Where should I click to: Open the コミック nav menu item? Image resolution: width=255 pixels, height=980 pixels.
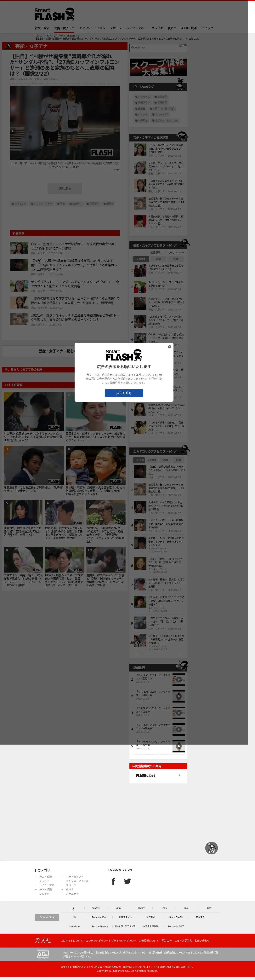coord(207,28)
